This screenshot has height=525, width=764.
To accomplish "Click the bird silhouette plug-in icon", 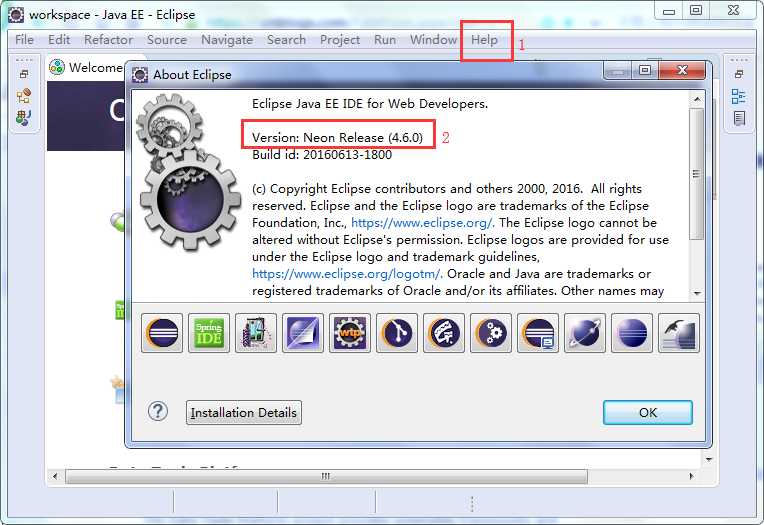I will point(679,333).
